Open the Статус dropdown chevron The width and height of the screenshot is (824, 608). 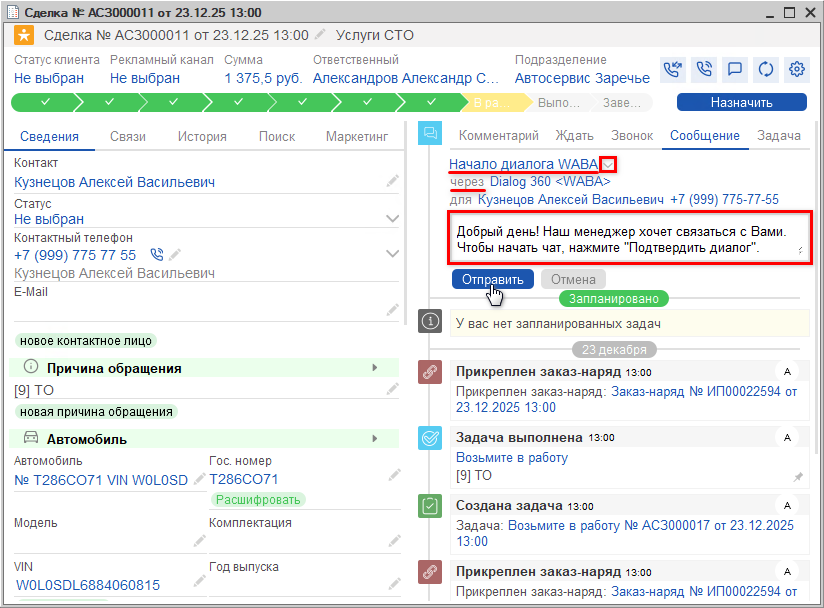point(393,218)
